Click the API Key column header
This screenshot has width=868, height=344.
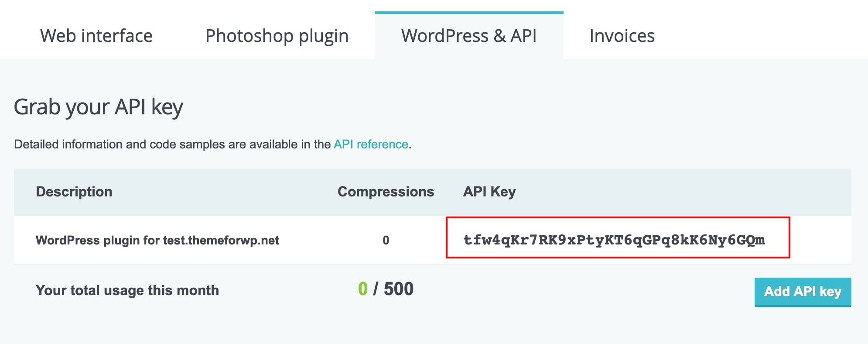tap(489, 192)
